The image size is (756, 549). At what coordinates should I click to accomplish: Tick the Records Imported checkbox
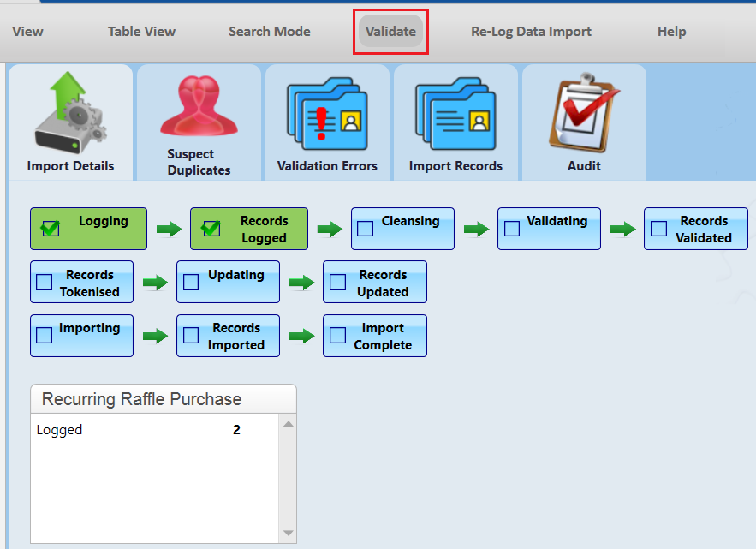click(191, 335)
